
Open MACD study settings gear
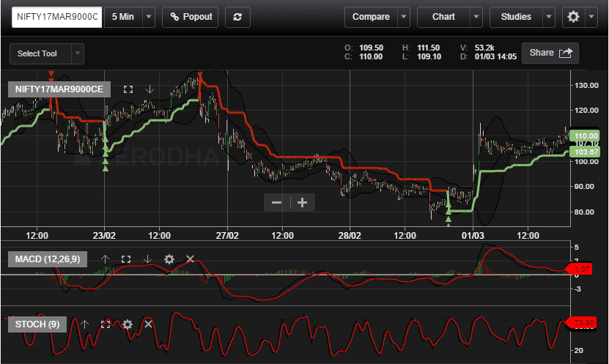(169, 259)
